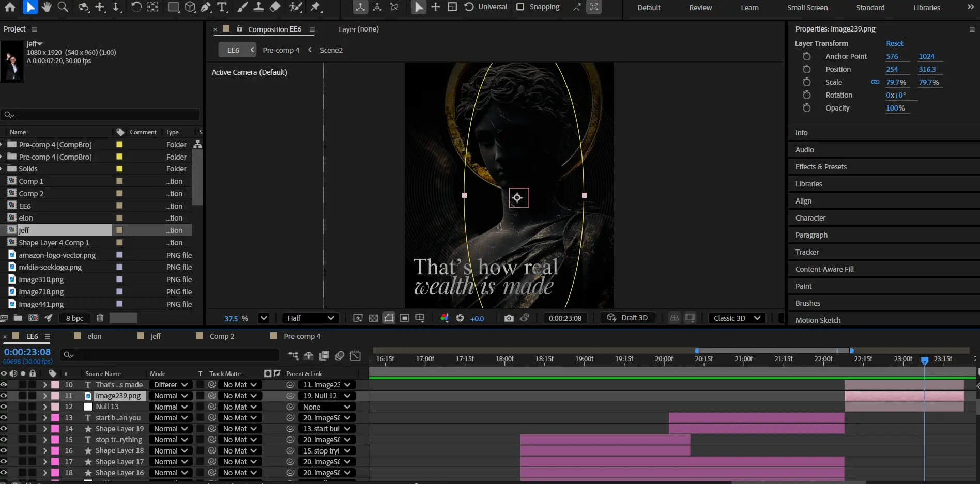This screenshot has width=980, height=484.
Task: Reset the Layer Transform properties
Action: click(894, 43)
